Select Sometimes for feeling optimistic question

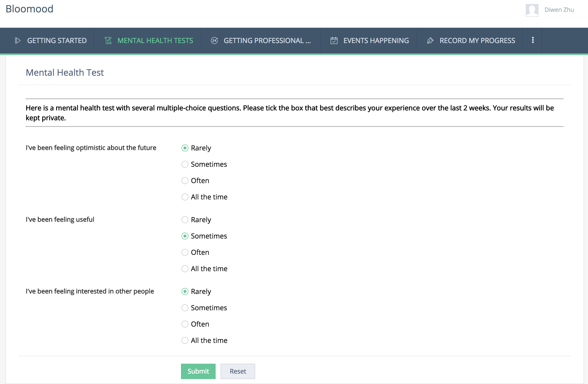click(185, 164)
